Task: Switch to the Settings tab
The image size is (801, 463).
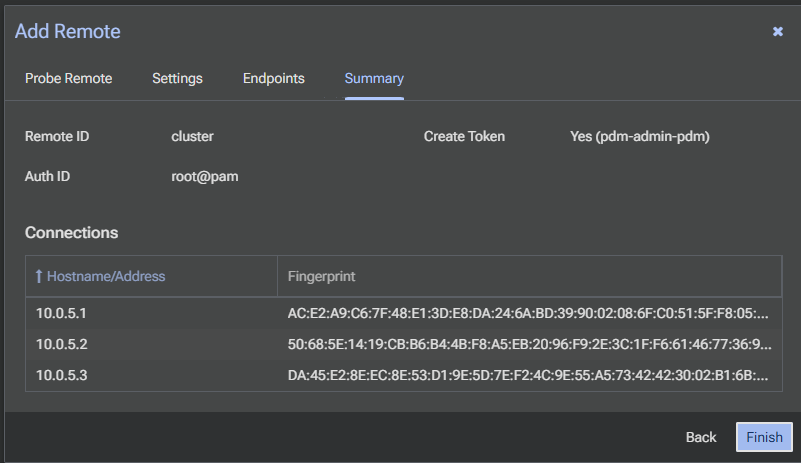Action: coord(177,78)
